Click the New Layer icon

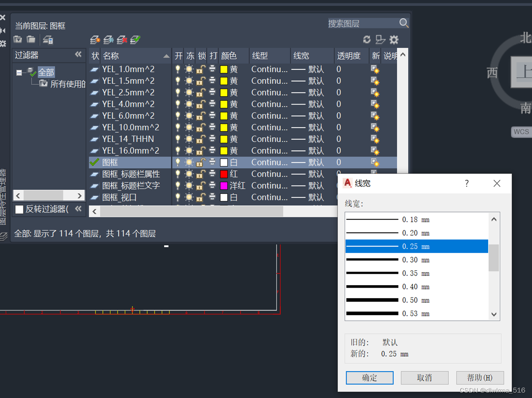point(96,40)
